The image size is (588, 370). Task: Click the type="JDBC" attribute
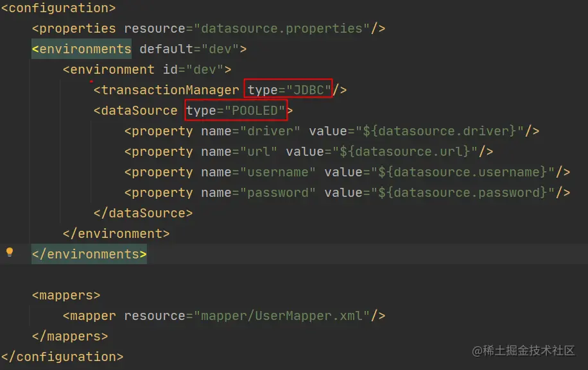pyautogui.click(x=289, y=90)
